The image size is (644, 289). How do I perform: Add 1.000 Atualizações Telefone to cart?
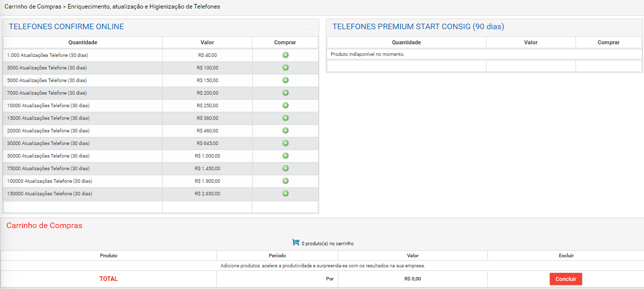pos(285,55)
